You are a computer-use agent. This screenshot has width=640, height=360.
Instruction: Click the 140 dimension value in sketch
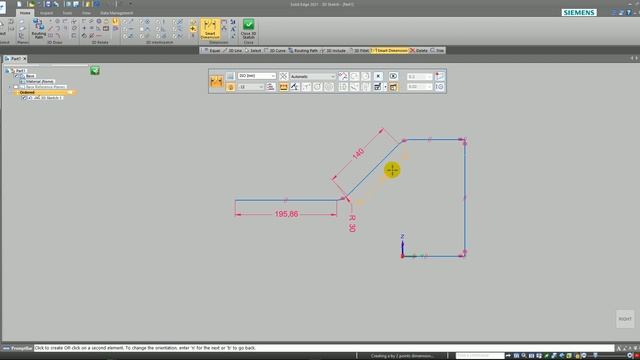tap(358, 154)
